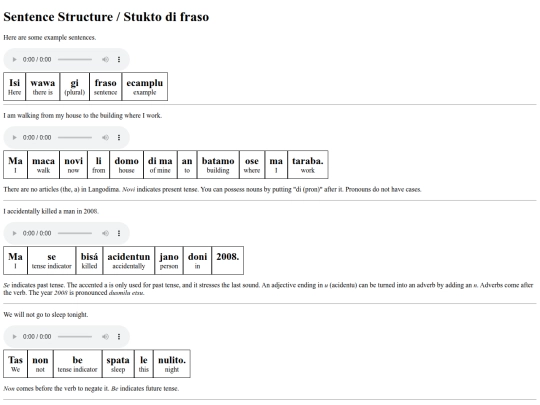Screen dimensions: 540x405
Task: Open more options on first audio player
Action: click(119, 60)
